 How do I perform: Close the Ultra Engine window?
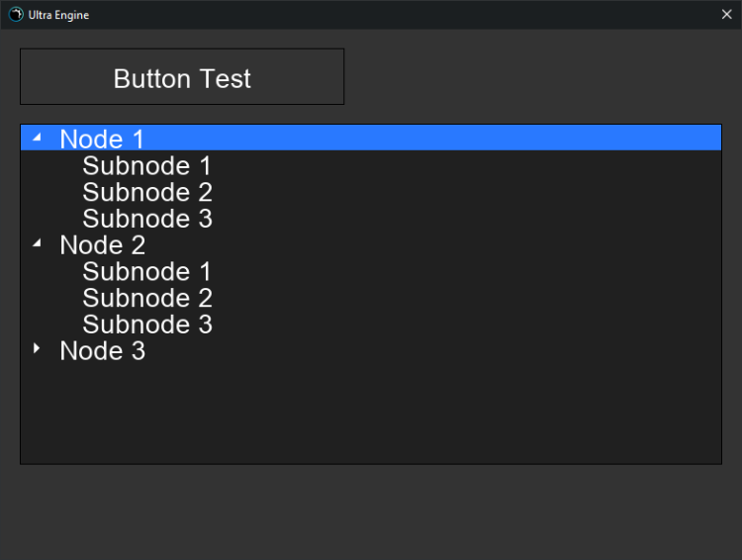727,15
